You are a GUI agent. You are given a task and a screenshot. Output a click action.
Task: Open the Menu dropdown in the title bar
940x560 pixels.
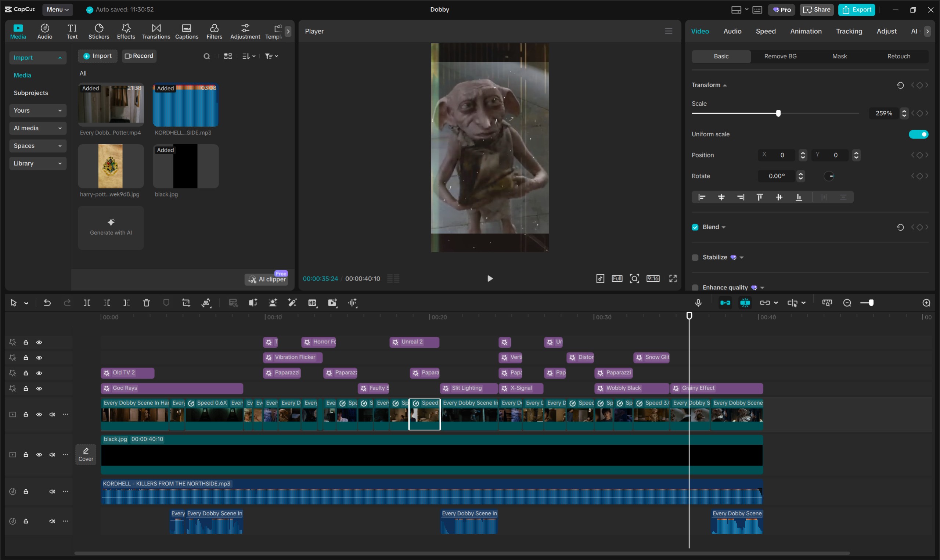57,10
